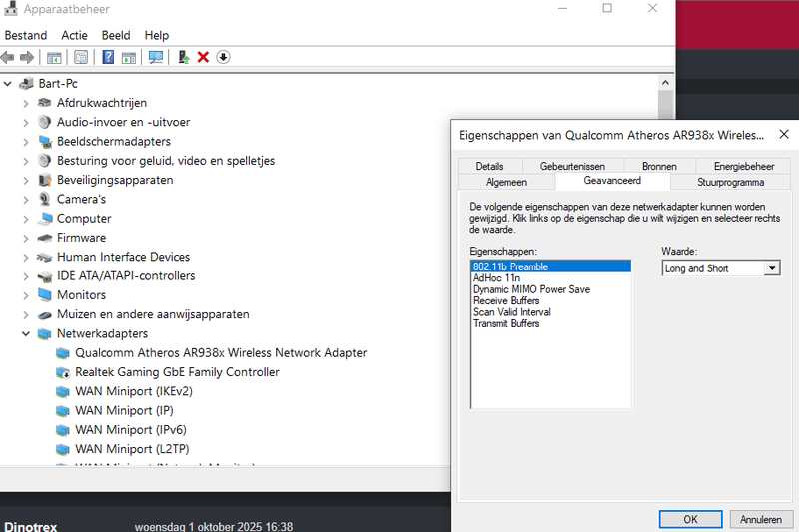Click the Bart-Pc computer icon
Image resolution: width=799 pixels, height=532 pixels.
coord(27,84)
